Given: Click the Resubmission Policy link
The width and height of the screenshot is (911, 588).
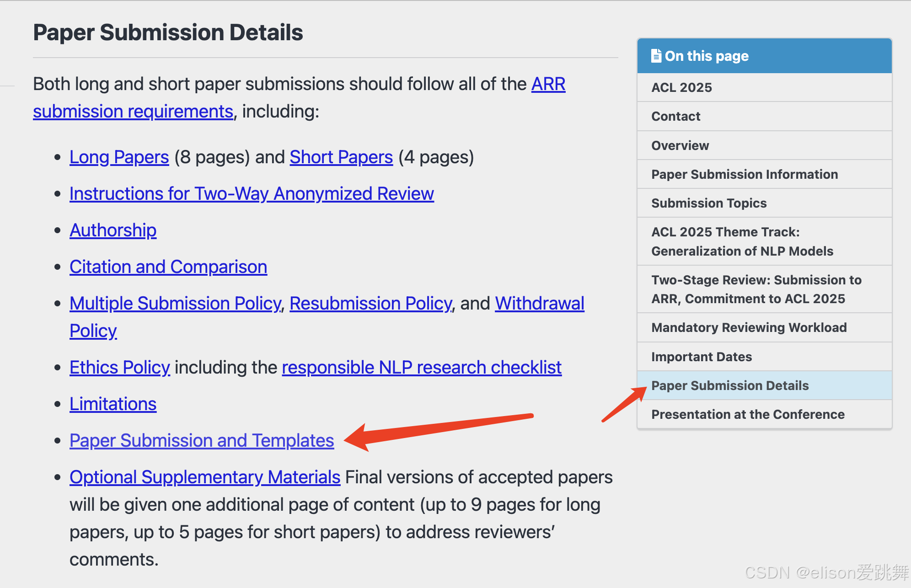Looking at the screenshot, I should tap(370, 304).
